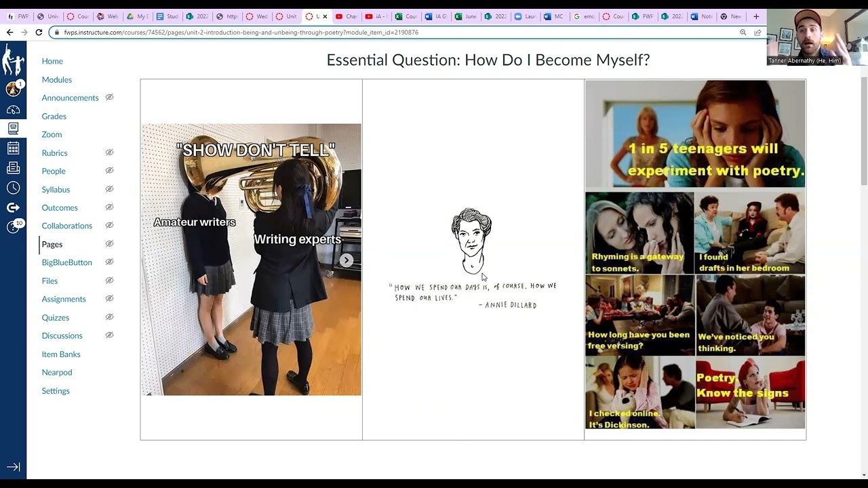Reload the page with refresh icon

click(39, 33)
